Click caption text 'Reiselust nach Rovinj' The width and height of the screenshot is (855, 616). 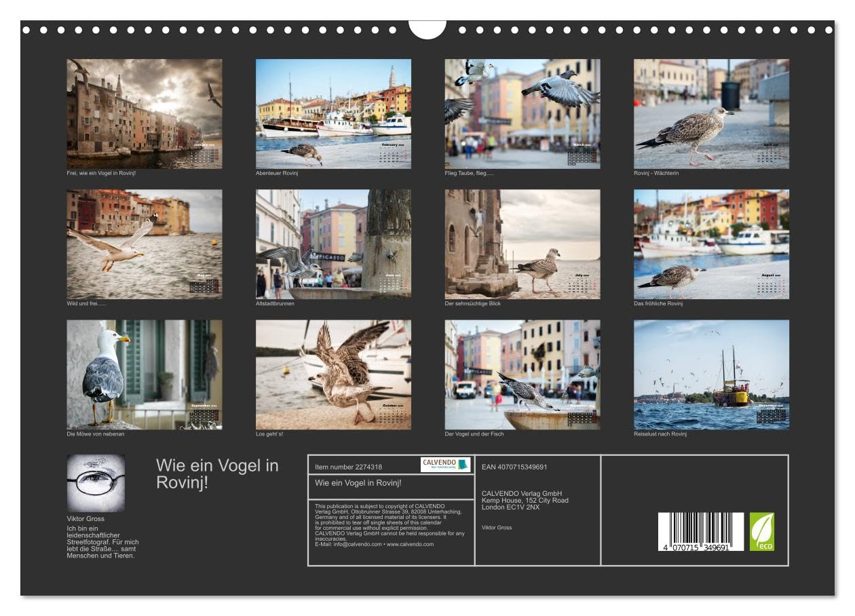(660, 434)
